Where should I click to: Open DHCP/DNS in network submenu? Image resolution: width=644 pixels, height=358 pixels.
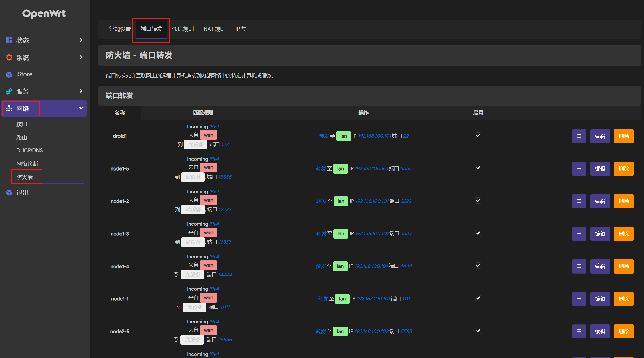(x=30, y=150)
